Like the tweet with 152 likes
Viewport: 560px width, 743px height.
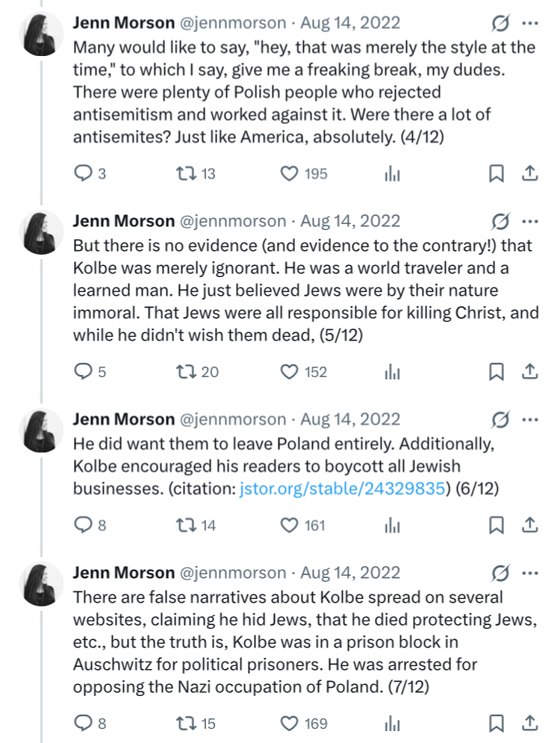[x=289, y=371]
